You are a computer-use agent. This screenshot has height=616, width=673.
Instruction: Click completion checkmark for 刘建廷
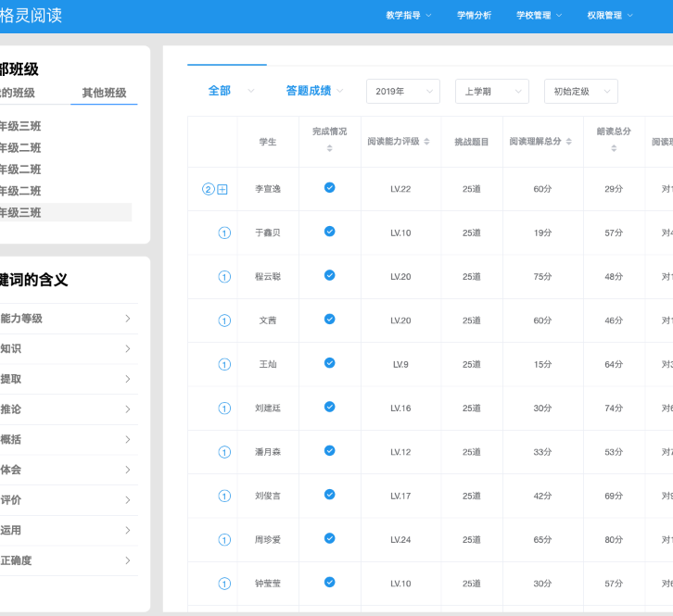[x=330, y=407]
